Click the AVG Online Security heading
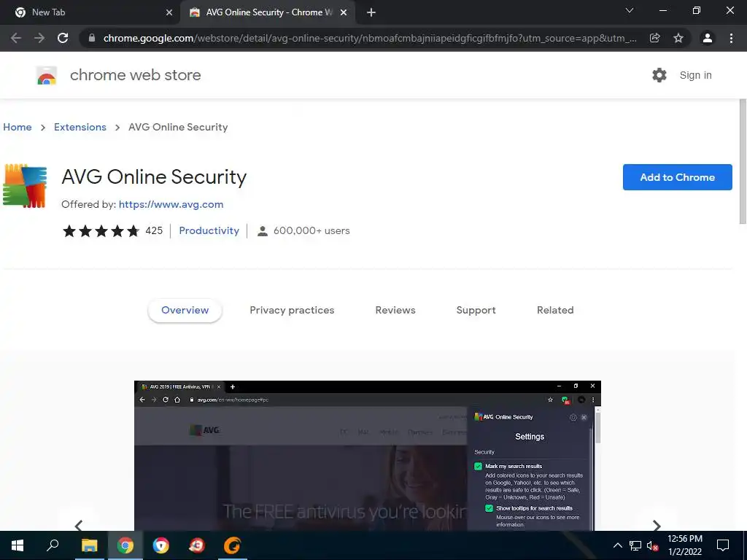This screenshot has height=560, width=747. pyautogui.click(x=154, y=176)
